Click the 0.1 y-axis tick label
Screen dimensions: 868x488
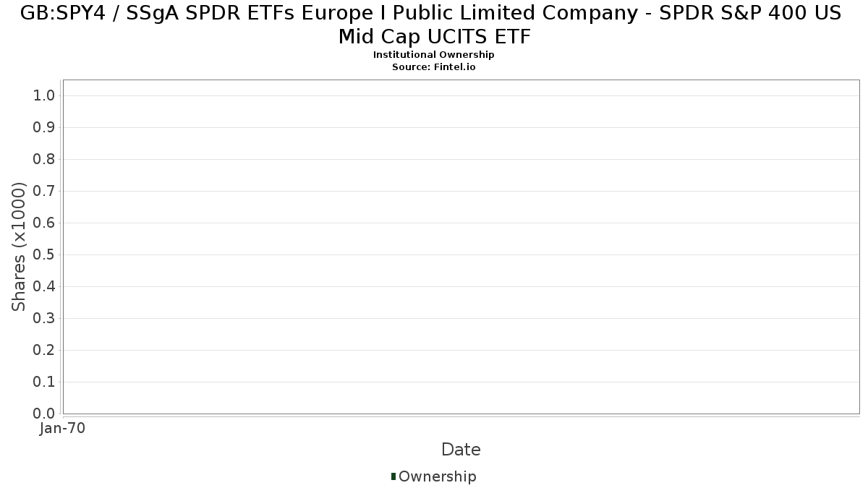(45, 382)
